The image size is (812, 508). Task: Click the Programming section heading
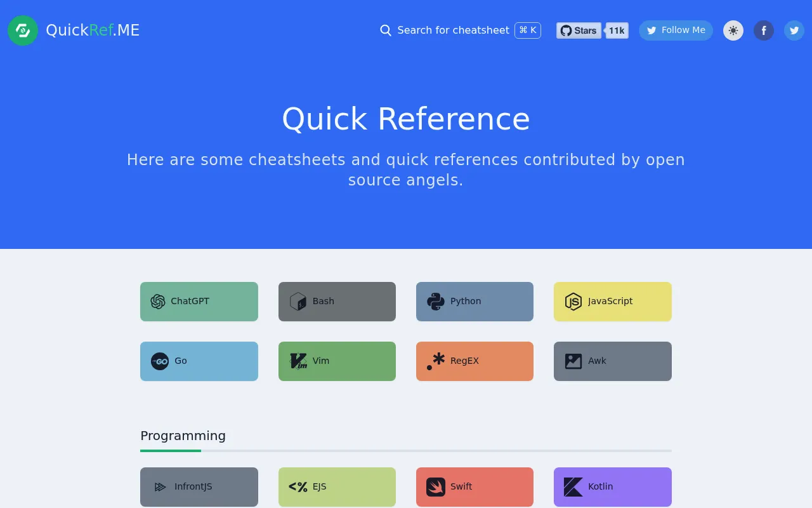pyautogui.click(x=183, y=436)
